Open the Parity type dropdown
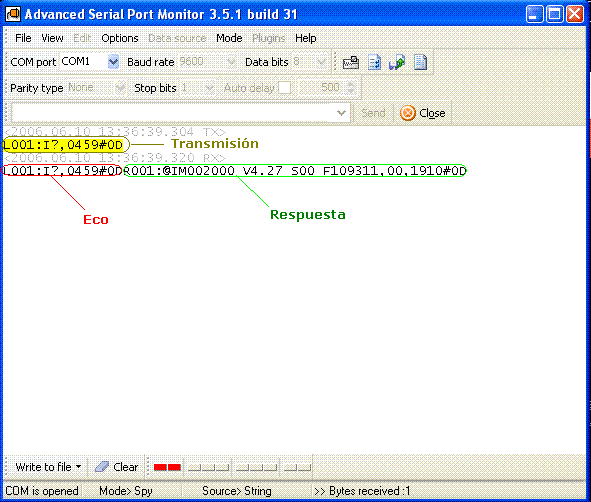Screen dimensions: 591x502 [x=120, y=87]
